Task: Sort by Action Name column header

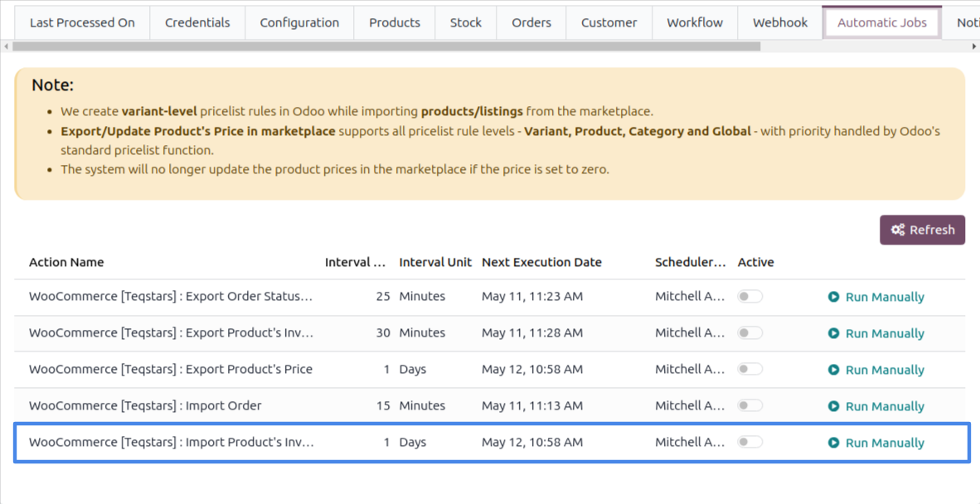Action: point(66,262)
